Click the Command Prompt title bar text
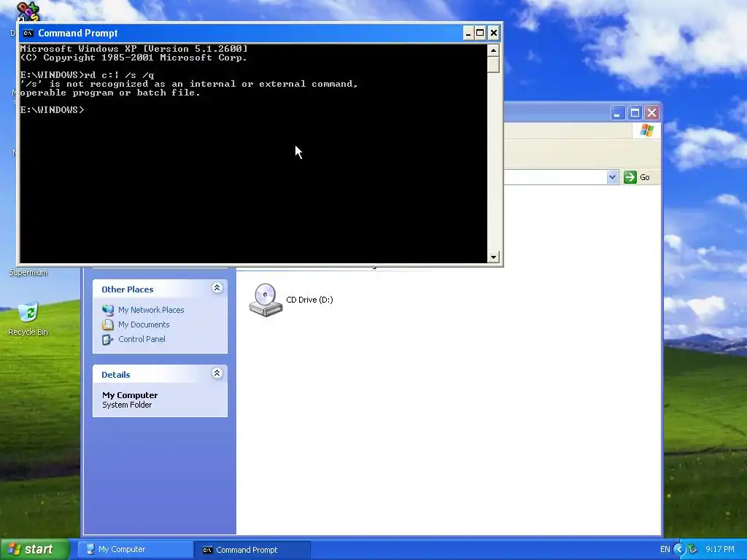This screenshot has width=747, height=560. click(x=77, y=33)
